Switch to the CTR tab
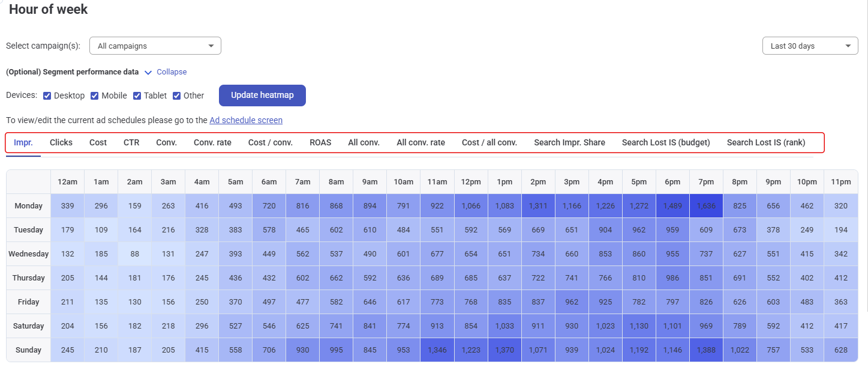Viewport: 868px width, 370px height. pos(131,142)
